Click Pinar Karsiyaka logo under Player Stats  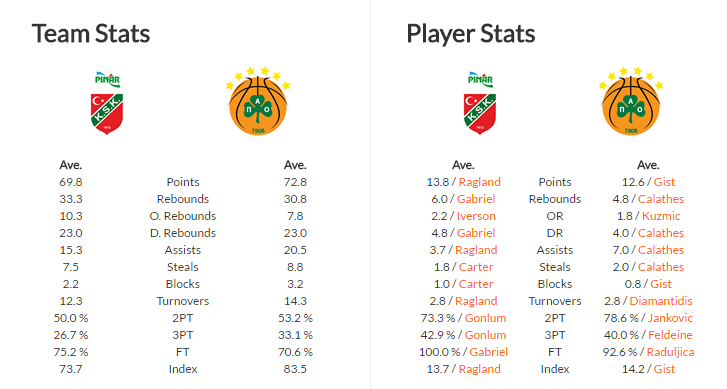pos(480,103)
